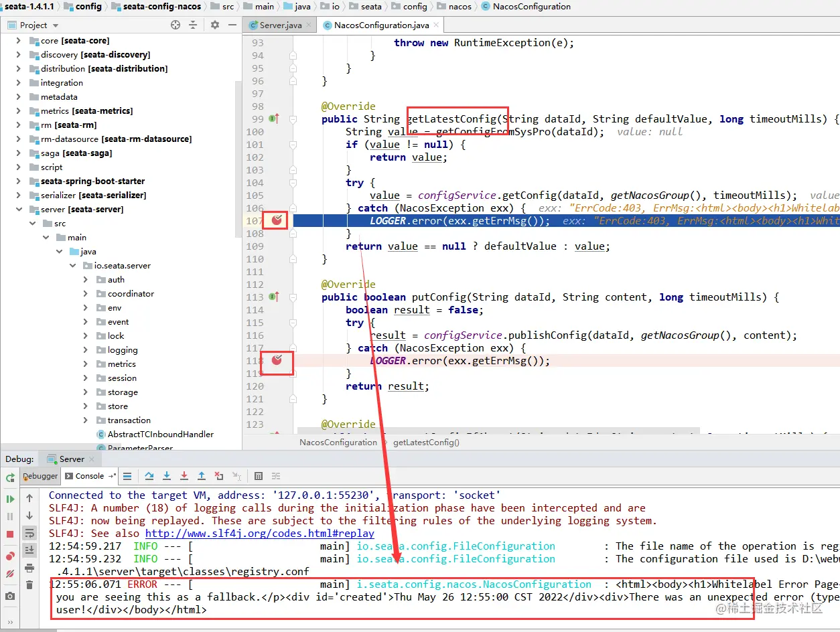Run to cursor position
The image size is (840, 632).
click(x=236, y=476)
